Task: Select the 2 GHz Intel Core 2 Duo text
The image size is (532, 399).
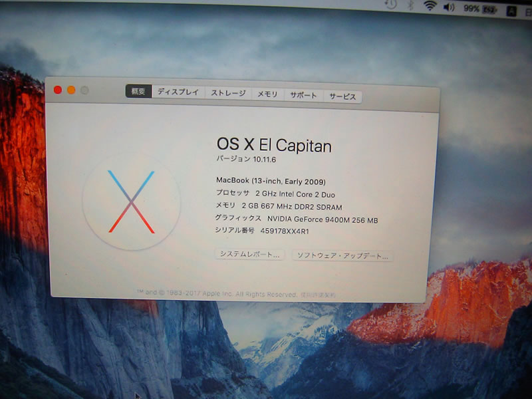Action: (295, 194)
